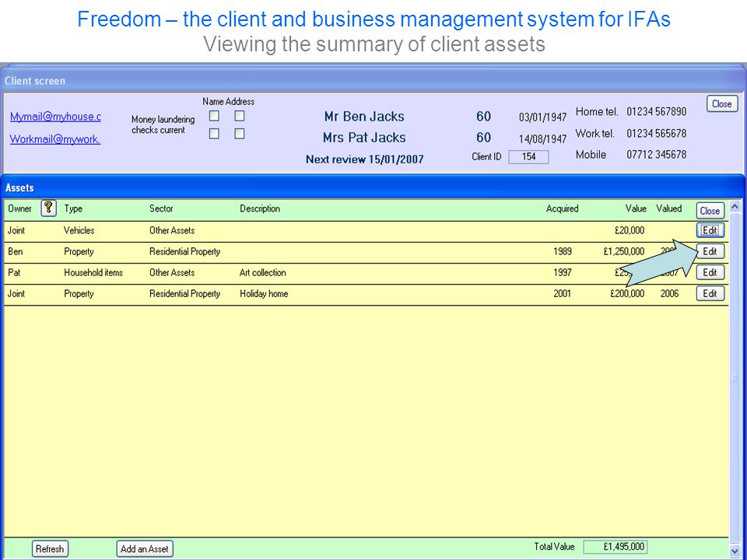Click the Valued column header
747x560 pixels.
pos(669,208)
